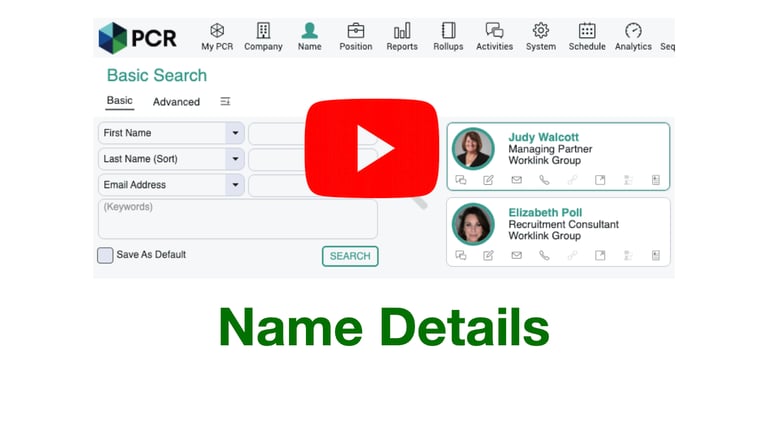Click the edit pencil icon on Elizabeth Poll's card
768x431 pixels.
488,255
